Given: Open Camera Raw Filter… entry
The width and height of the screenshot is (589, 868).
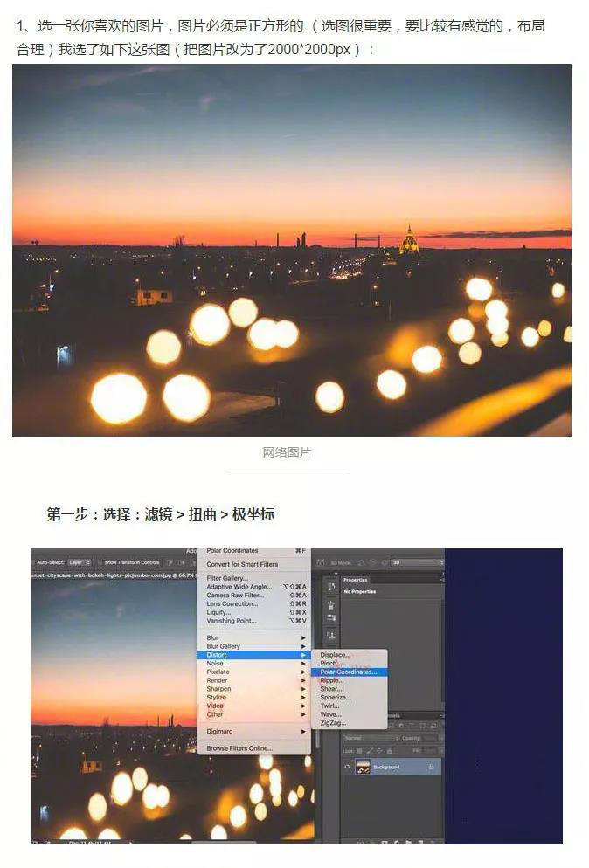Looking at the screenshot, I should click(x=254, y=595).
